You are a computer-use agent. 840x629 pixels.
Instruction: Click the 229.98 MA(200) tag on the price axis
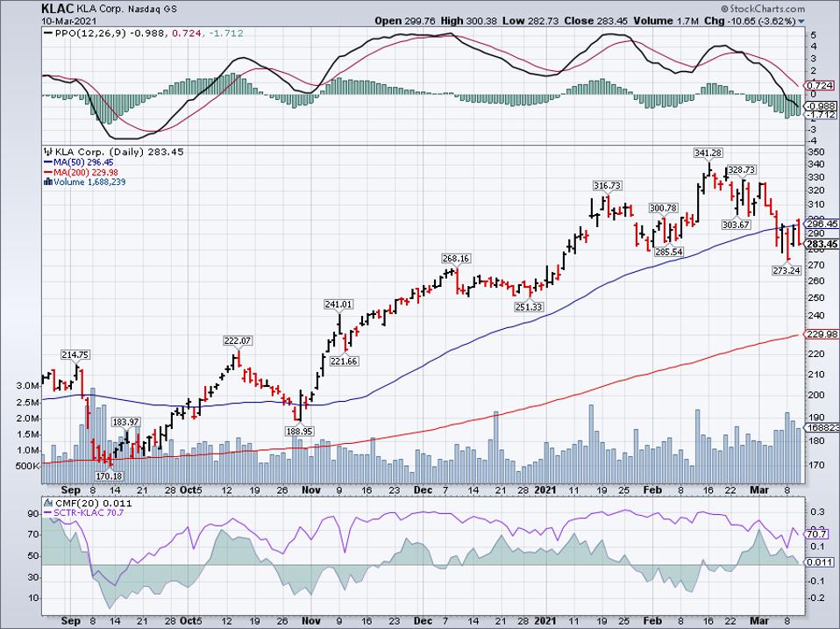pyautogui.click(x=822, y=334)
